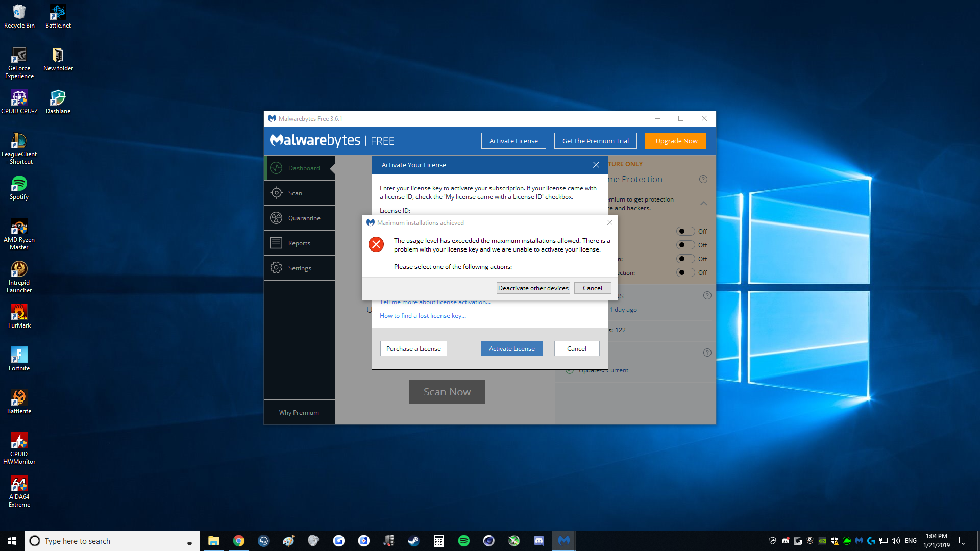Click the taskbar clock showing 1:04 PM

[x=937, y=541]
